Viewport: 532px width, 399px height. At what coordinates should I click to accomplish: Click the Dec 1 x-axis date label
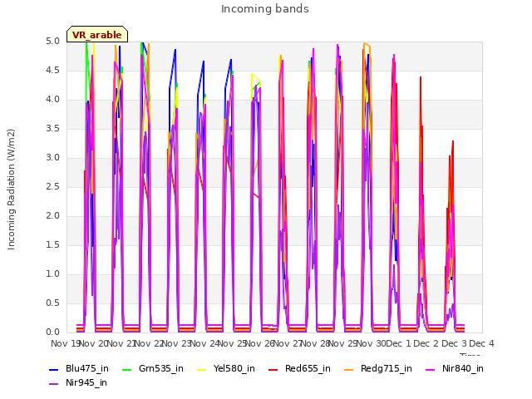coord(399,343)
